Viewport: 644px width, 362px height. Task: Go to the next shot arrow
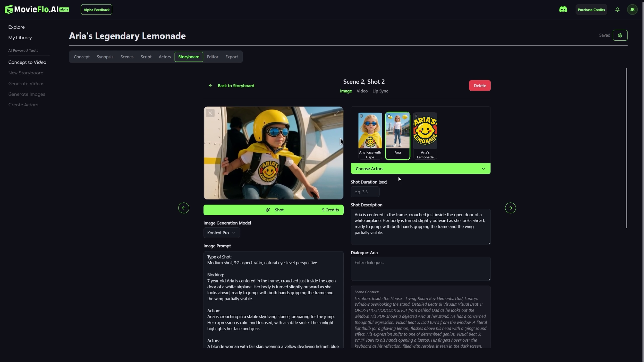(x=510, y=208)
